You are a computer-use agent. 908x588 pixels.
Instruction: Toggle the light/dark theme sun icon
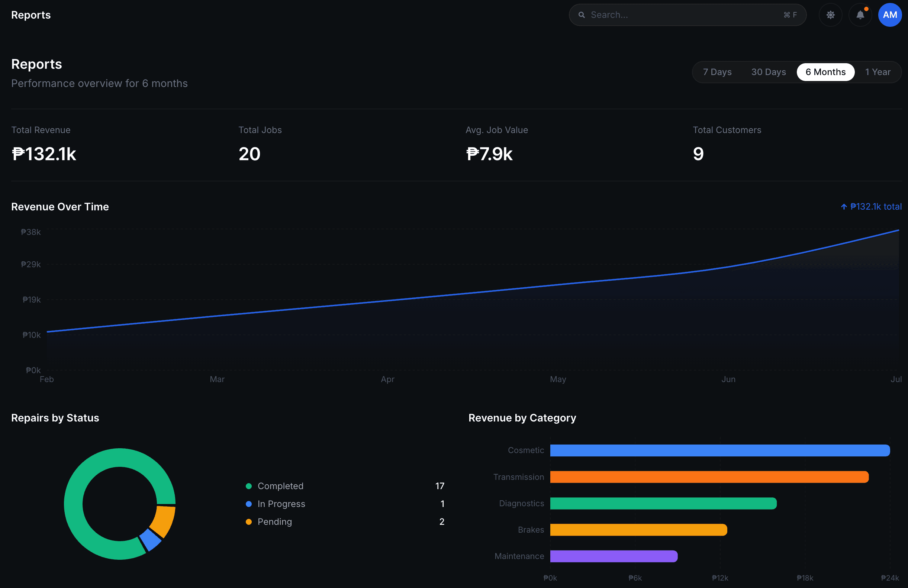[830, 15]
